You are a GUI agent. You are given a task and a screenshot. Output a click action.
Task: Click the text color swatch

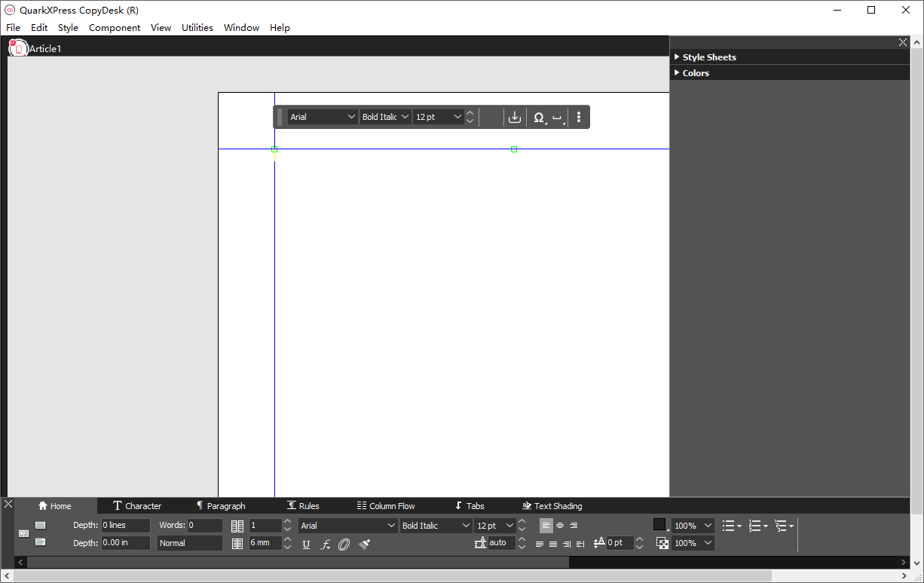pyautogui.click(x=660, y=525)
